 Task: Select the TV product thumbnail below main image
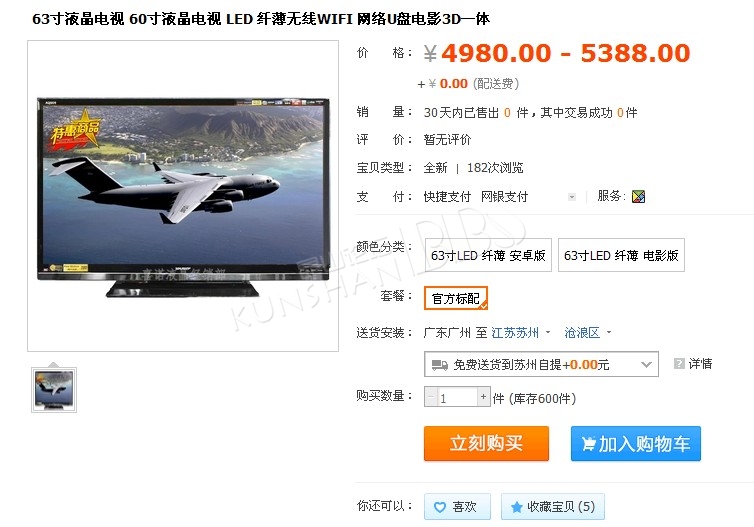tap(54, 390)
